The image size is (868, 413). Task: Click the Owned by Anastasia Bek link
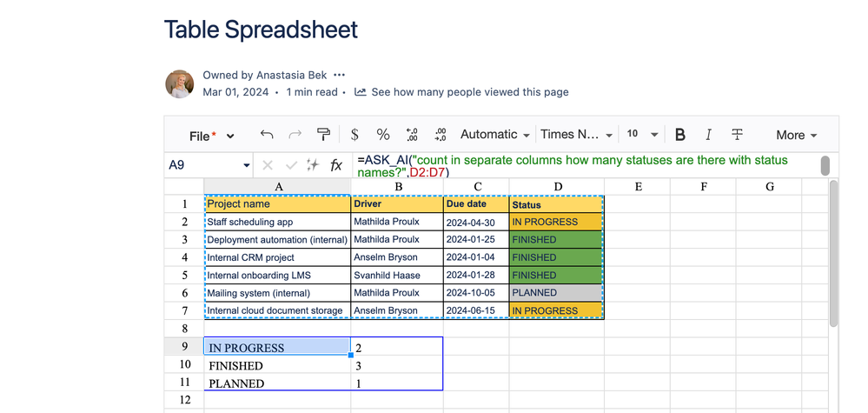pos(265,75)
